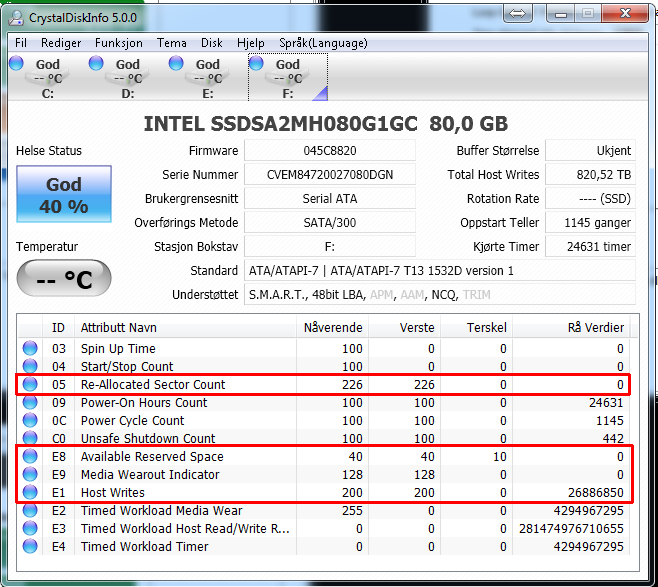658x587 pixels.
Task: Click status orb for Spin Up Time
Action: (x=30, y=348)
